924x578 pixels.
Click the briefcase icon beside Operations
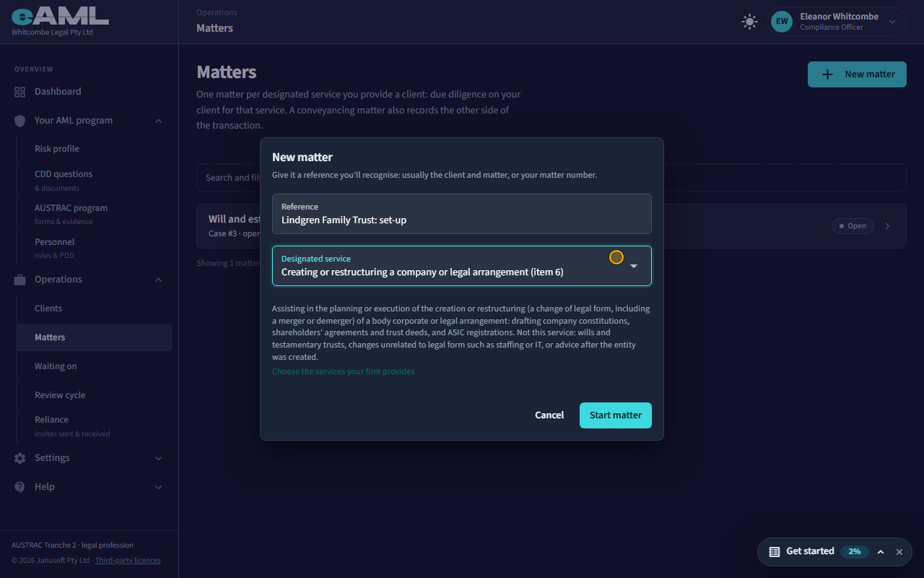click(19, 280)
